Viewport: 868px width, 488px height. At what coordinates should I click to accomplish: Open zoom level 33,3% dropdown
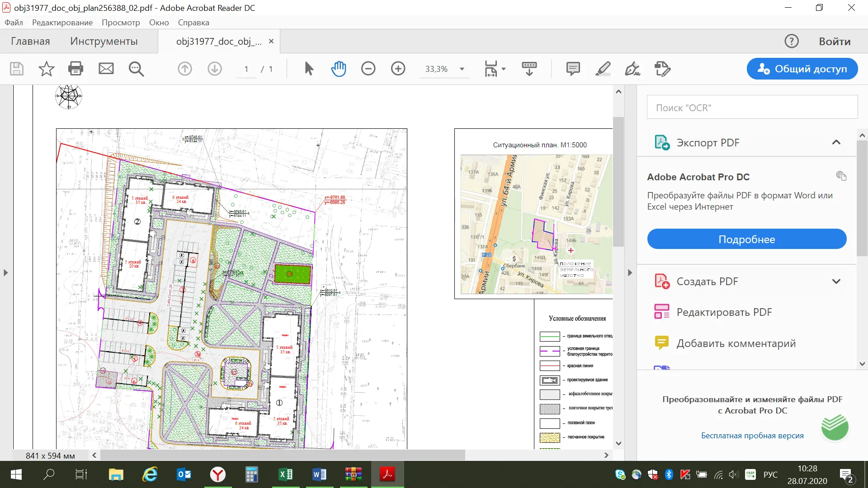[462, 69]
